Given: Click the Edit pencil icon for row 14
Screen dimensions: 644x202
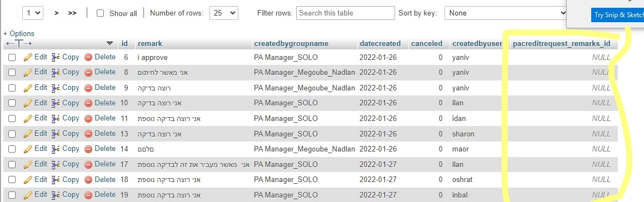Looking at the screenshot, I should (28, 149).
